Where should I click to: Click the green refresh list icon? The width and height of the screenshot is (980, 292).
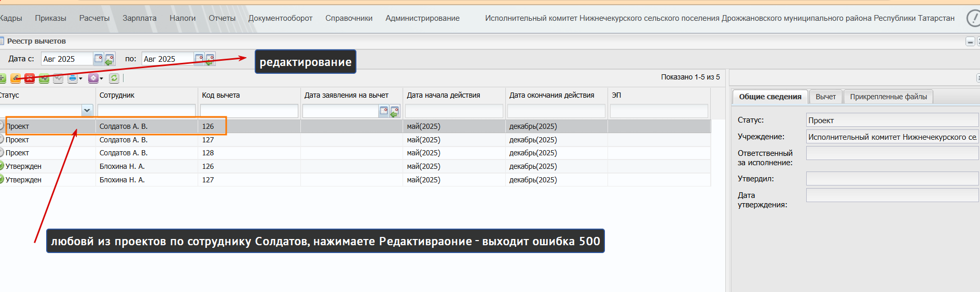(114, 78)
